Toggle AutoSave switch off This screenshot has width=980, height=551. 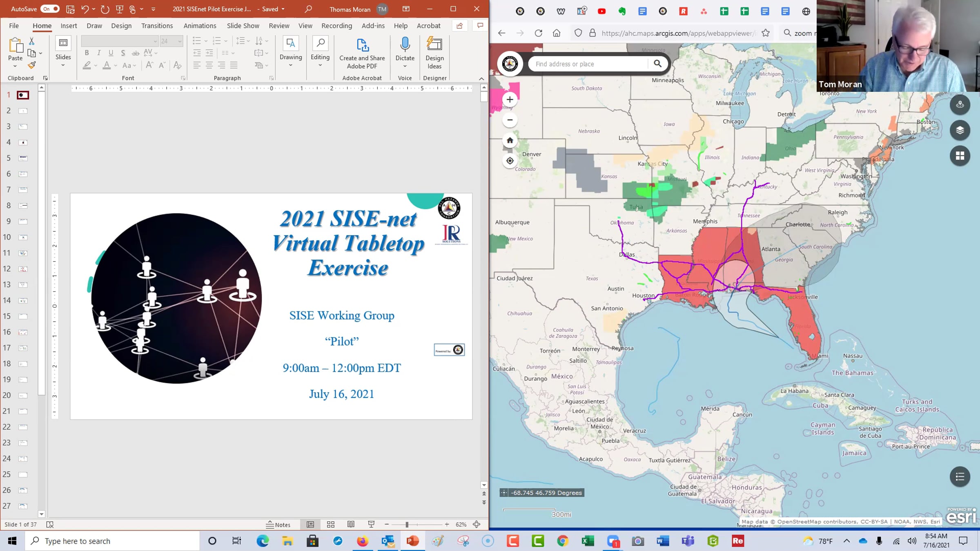(x=51, y=9)
